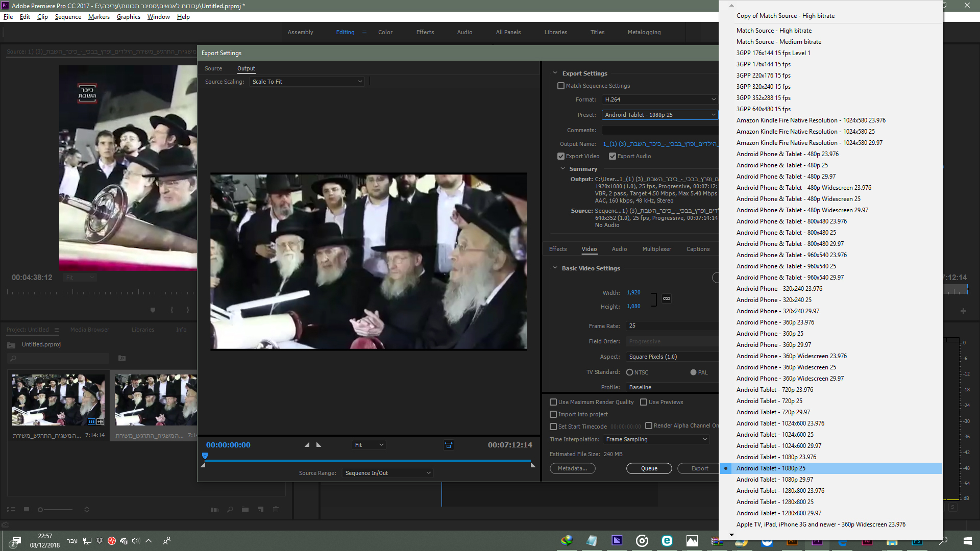
Task: Click the Output Name file link
Action: [659, 144]
